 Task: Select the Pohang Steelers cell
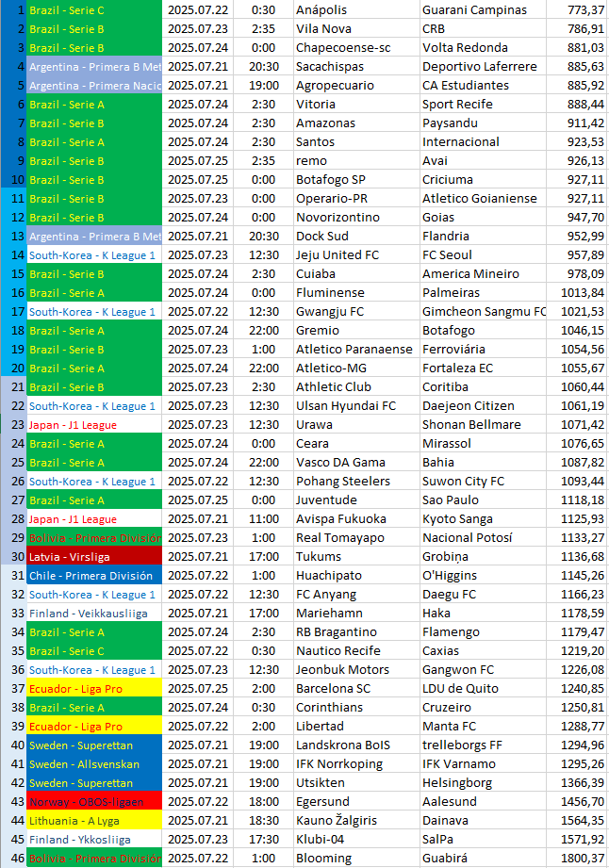coord(356,481)
